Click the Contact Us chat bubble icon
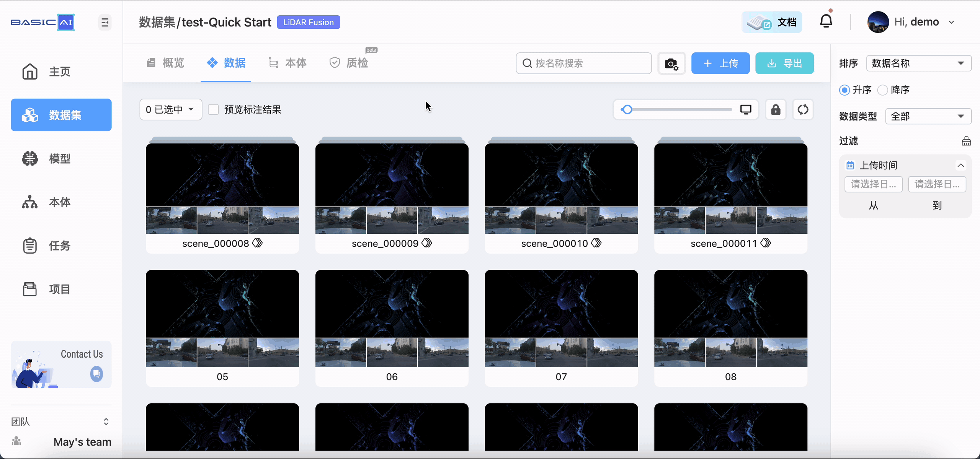 pos(96,374)
